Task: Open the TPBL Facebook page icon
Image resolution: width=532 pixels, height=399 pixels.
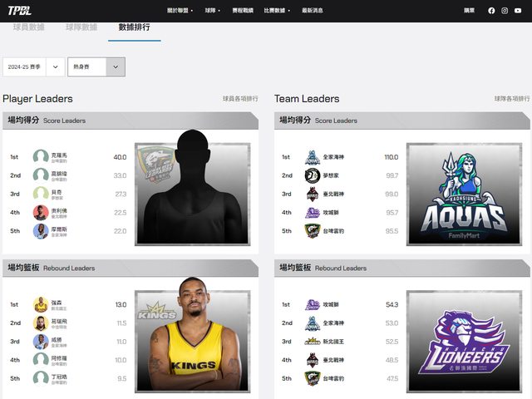Action: click(x=491, y=11)
